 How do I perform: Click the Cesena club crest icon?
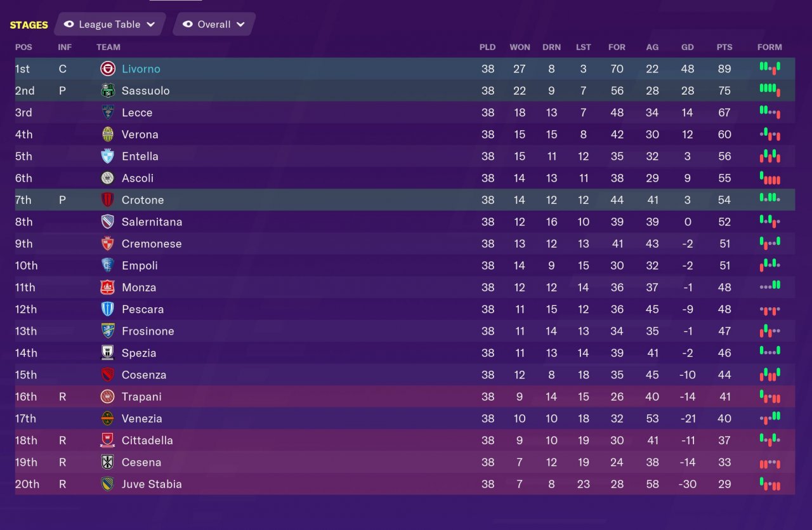pyautogui.click(x=108, y=462)
